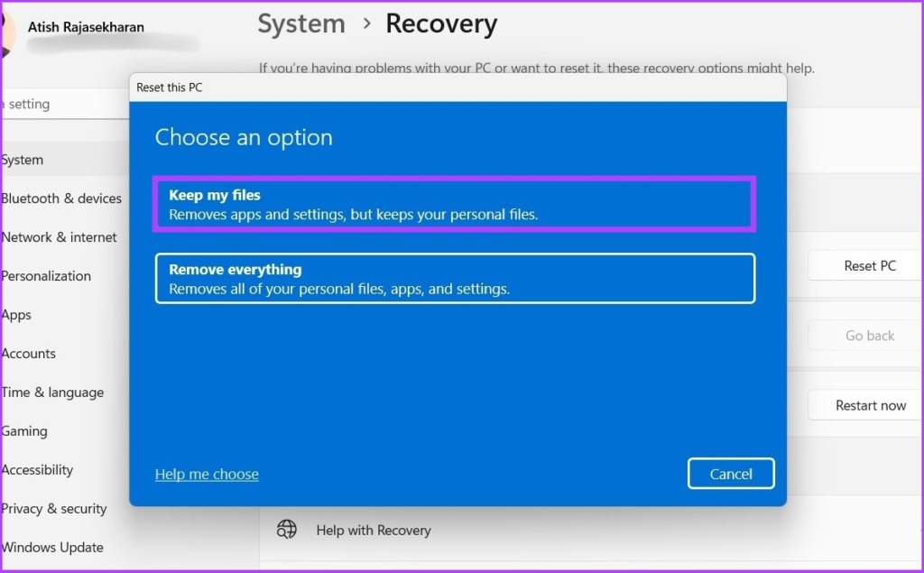The height and width of the screenshot is (573, 924).
Task: Navigate to Accounts settings
Action: [28, 354]
